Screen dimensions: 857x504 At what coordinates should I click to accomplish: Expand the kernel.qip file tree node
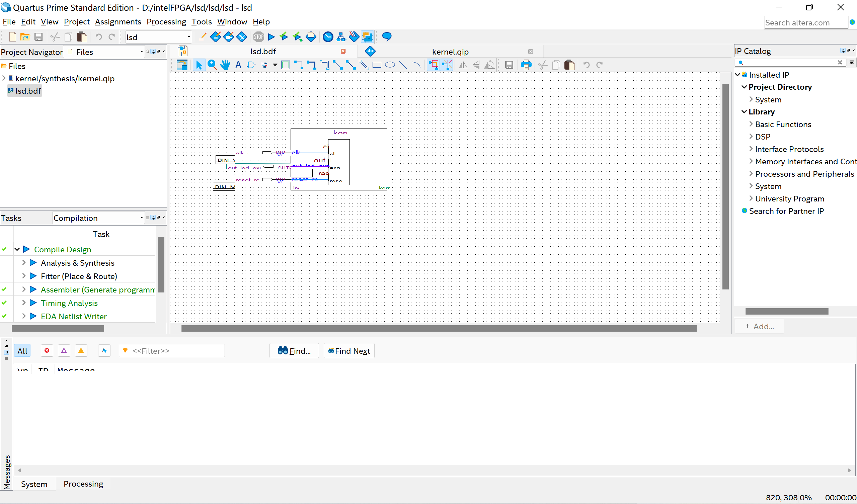pos(4,78)
